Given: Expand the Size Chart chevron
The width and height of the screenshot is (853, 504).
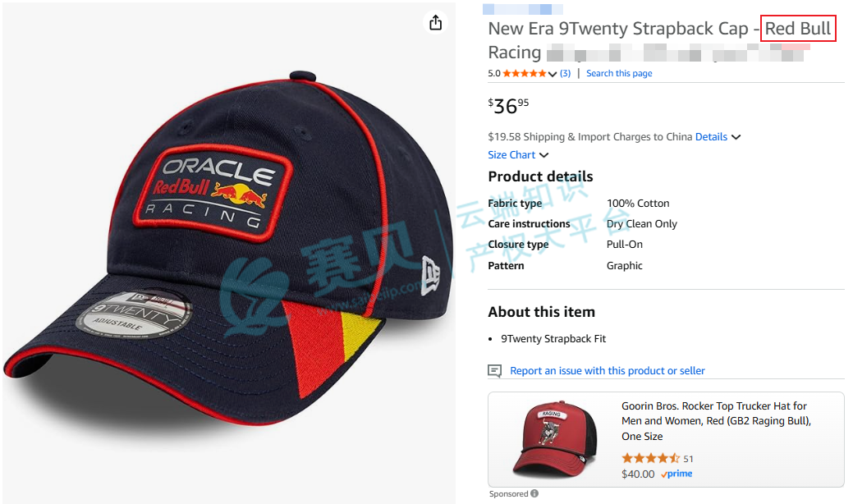Looking at the screenshot, I should click(544, 155).
